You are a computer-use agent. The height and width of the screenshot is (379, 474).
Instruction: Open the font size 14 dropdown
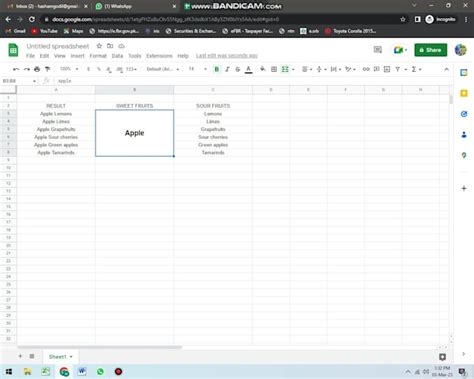[x=197, y=69]
